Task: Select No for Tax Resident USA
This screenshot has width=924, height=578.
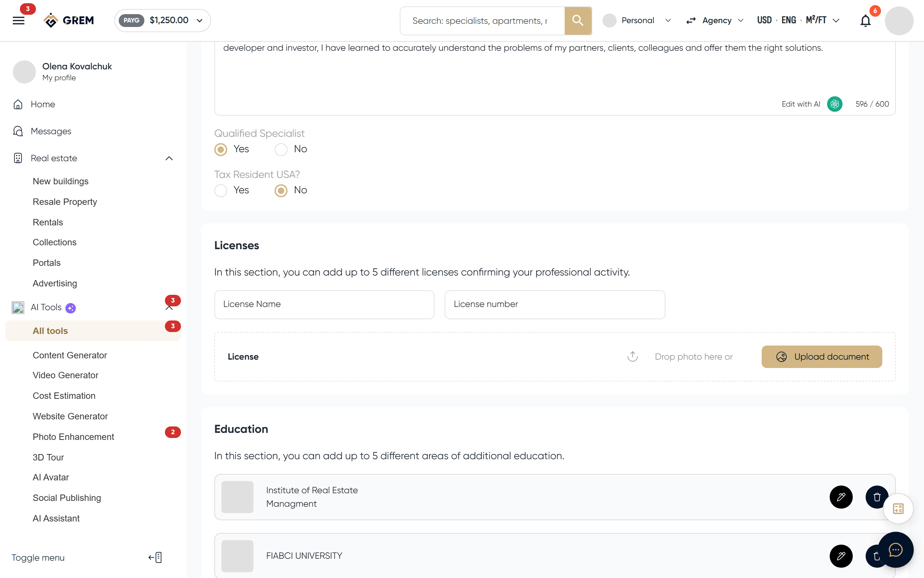Action: 281,190
